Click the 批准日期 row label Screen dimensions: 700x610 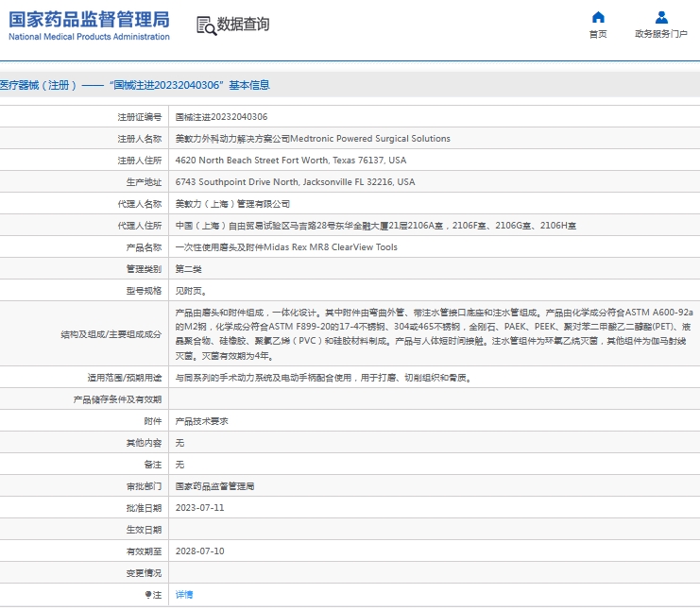click(144, 508)
